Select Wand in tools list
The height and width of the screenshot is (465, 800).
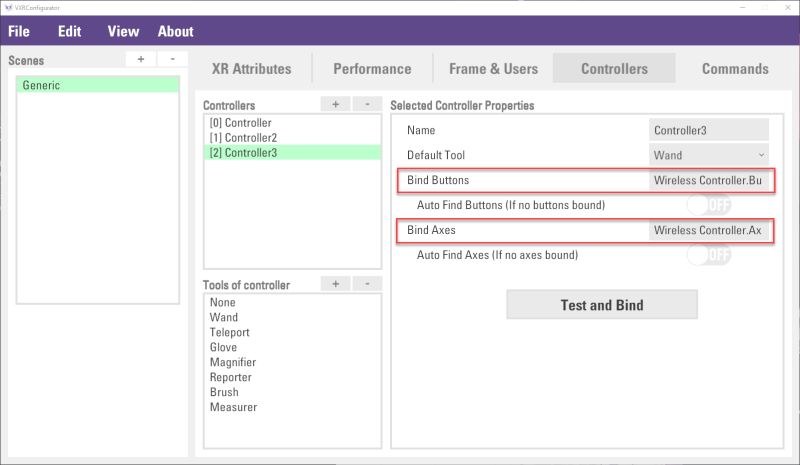(292, 317)
